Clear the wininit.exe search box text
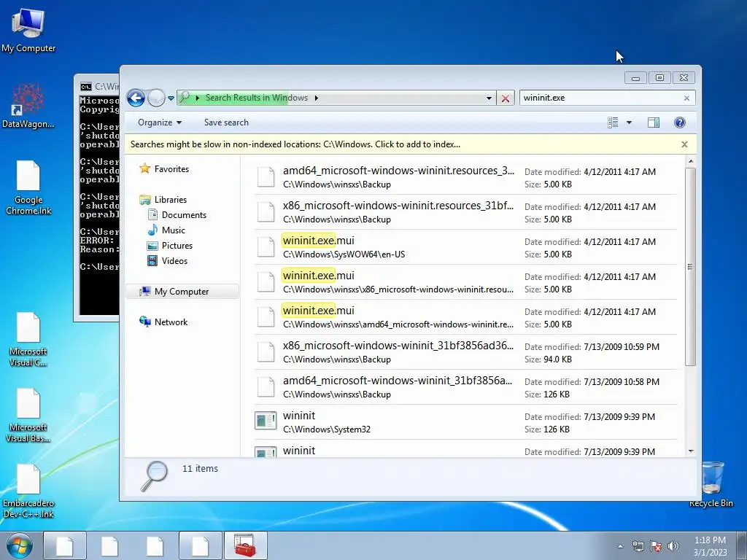This screenshot has height=560, width=747. pos(686,98)
